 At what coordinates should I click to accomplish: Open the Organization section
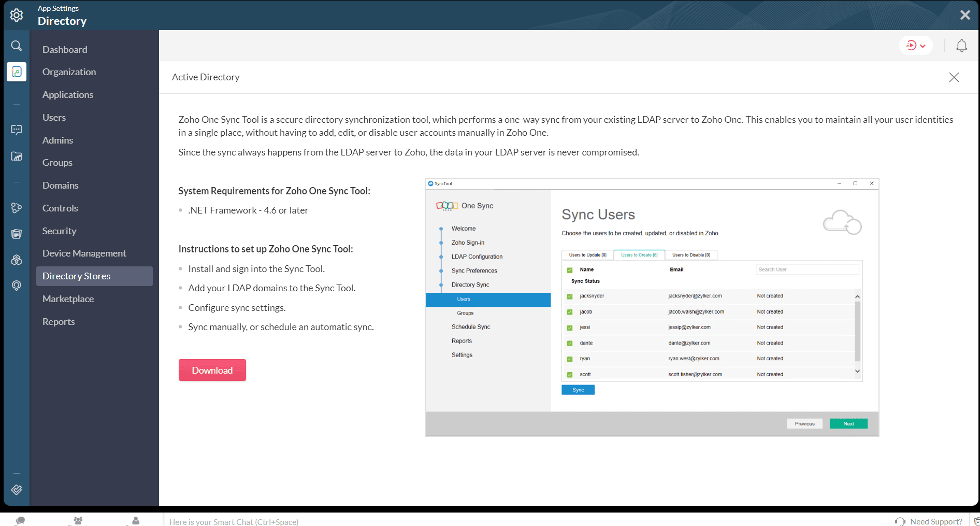pos(69,72)
